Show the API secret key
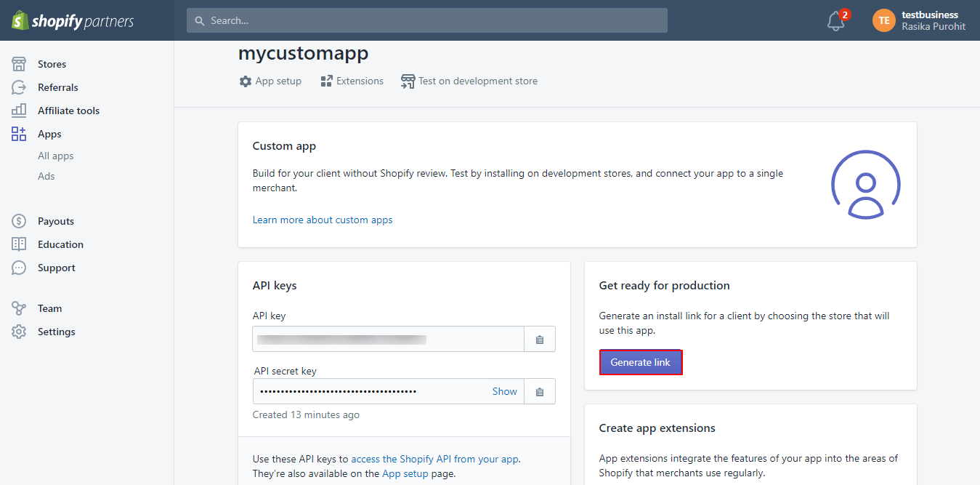The height and width of the screenshot is (485, 980). (505, 391)
